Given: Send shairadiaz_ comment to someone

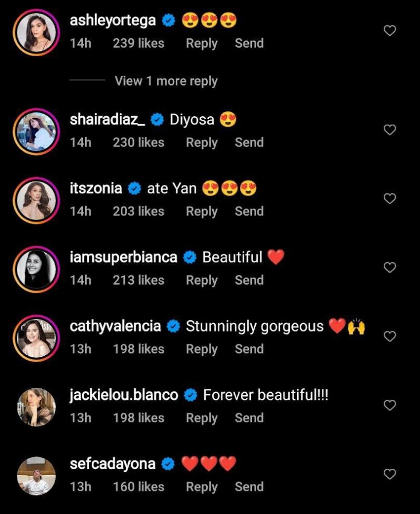Looking at the screenshot, I should click(249, 142).
